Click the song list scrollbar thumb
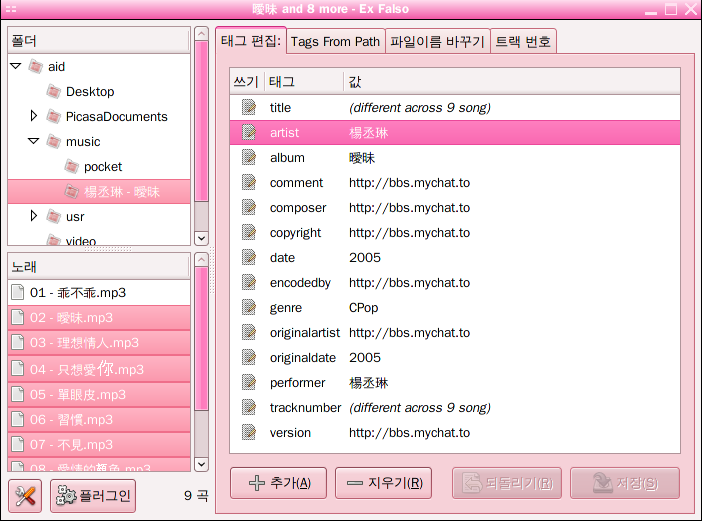The width and height of the screenshot is (702, 521). [201, 339]
